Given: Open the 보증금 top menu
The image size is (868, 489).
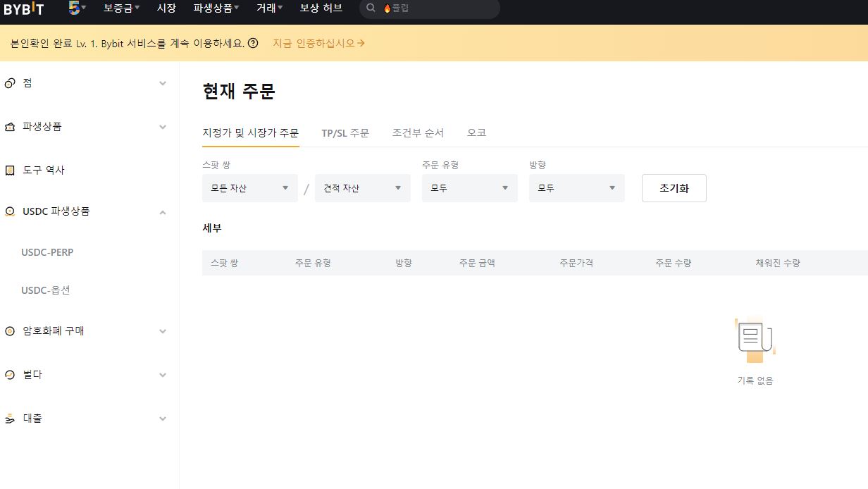Looking at the screenshot, I should tap(121, 8).
